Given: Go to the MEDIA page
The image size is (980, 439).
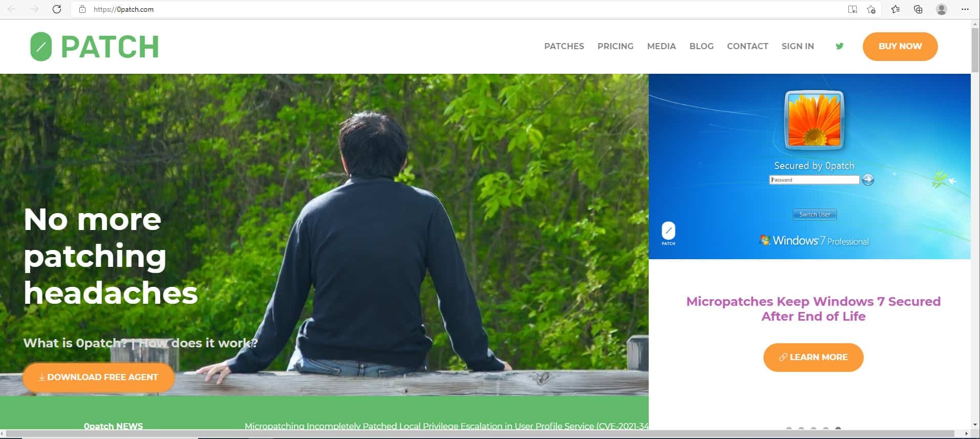Looking at the screenshot, I should [x=662, y=46].
